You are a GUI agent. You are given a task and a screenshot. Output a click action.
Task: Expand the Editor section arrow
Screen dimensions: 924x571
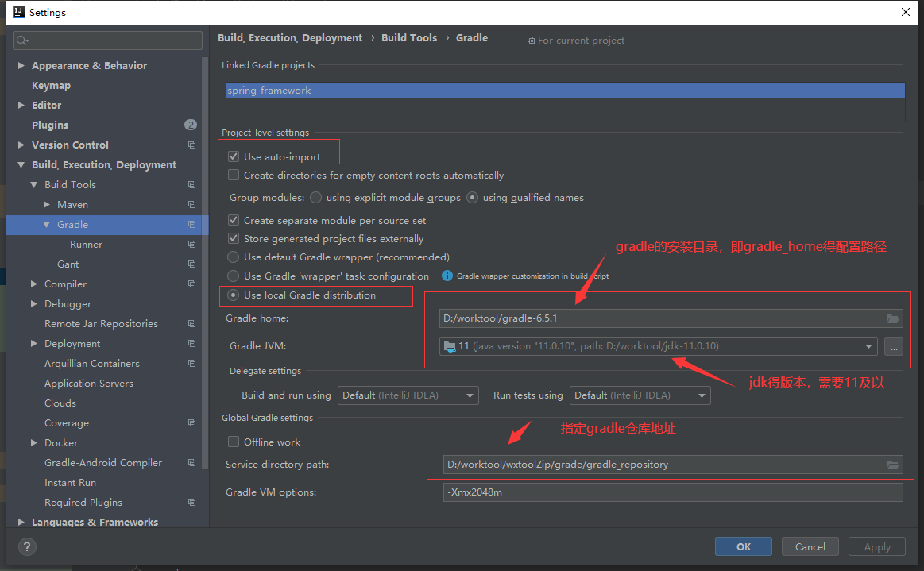(21, 105)
